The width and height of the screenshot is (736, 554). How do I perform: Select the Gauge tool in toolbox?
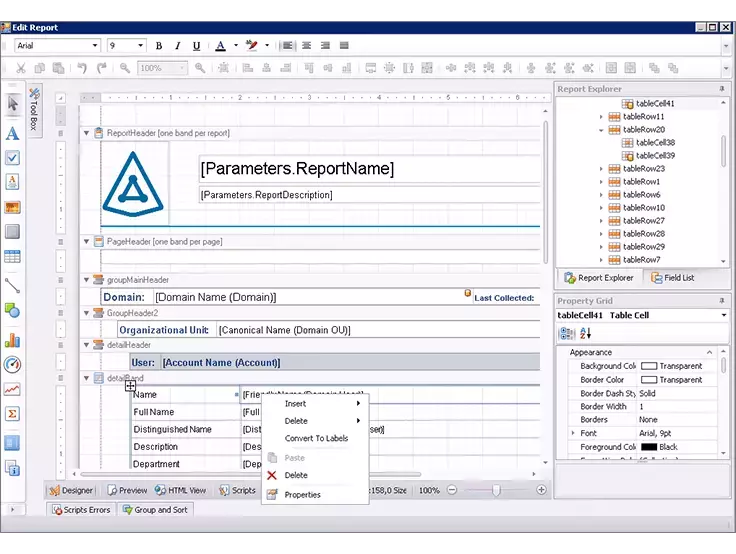[13, 365]
